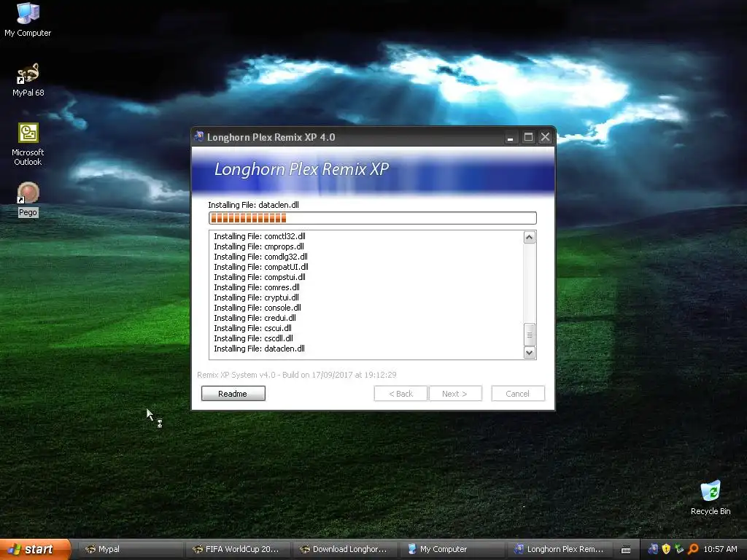Screen dimensions: 747x560
Task: Click the magnifier tray icon
Action: click(x=693, y=549)
